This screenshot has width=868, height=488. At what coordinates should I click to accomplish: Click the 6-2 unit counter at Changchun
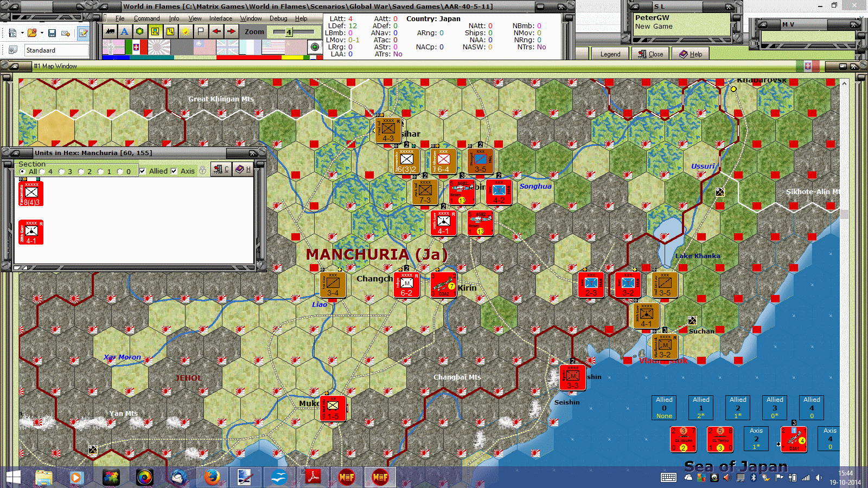(406, 285)
